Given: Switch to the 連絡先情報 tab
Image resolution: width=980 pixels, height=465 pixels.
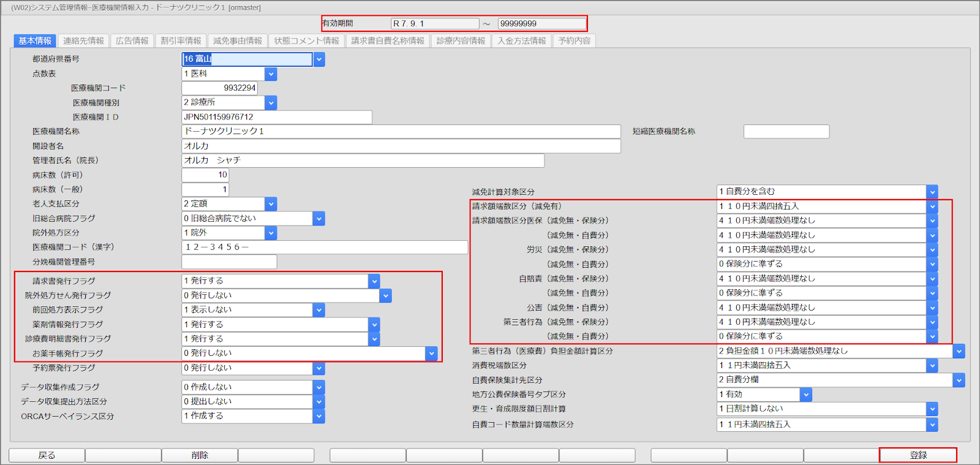Looking at the screenshot, I should (x=83, y=41).
